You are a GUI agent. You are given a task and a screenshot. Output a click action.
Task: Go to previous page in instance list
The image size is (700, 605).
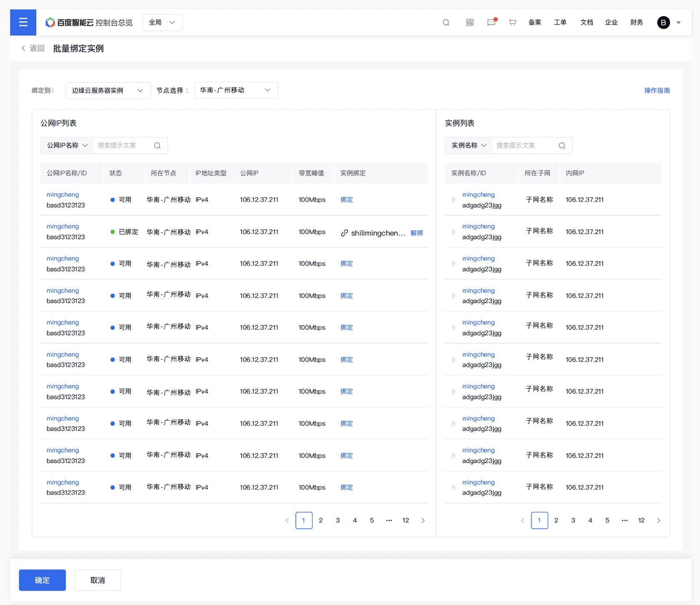pos(522,520)
